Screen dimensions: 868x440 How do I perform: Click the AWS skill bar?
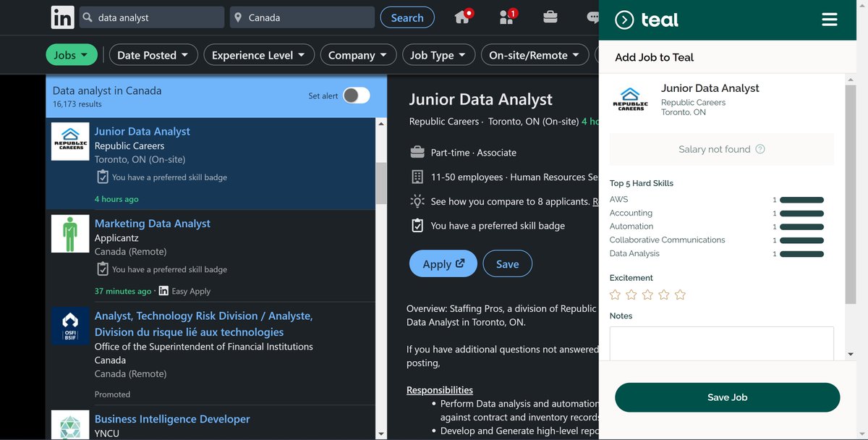[x=801, y=200]
